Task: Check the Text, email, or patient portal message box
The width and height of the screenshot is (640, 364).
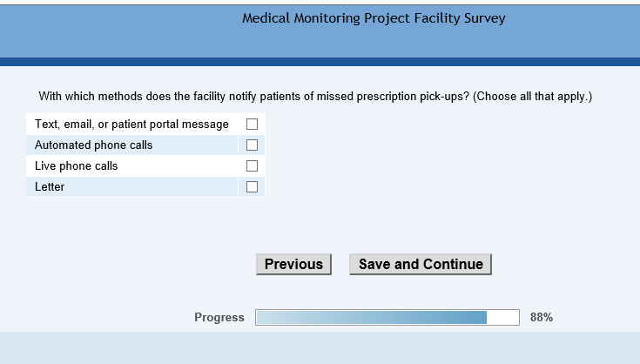Action: pyautogui.click(x=253, y=125)
